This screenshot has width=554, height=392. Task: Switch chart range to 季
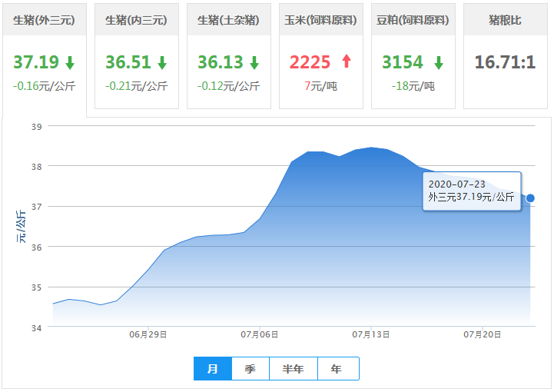(250, 369)
